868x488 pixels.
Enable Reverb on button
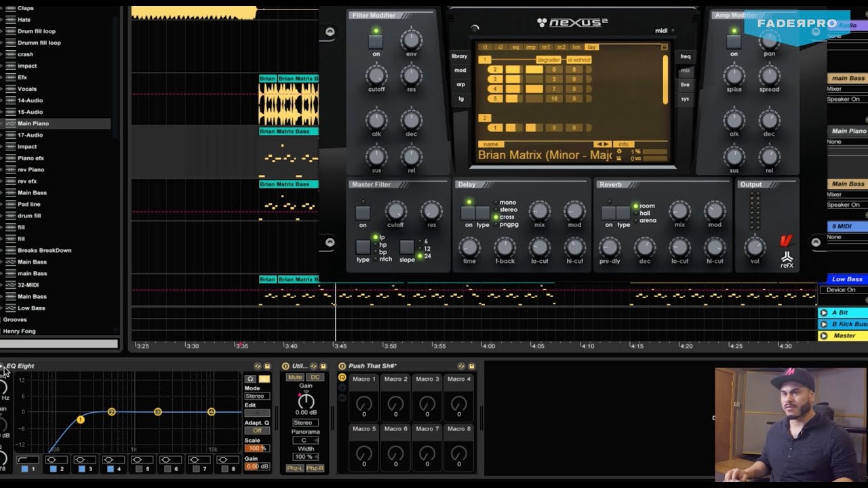coord(608,213)
